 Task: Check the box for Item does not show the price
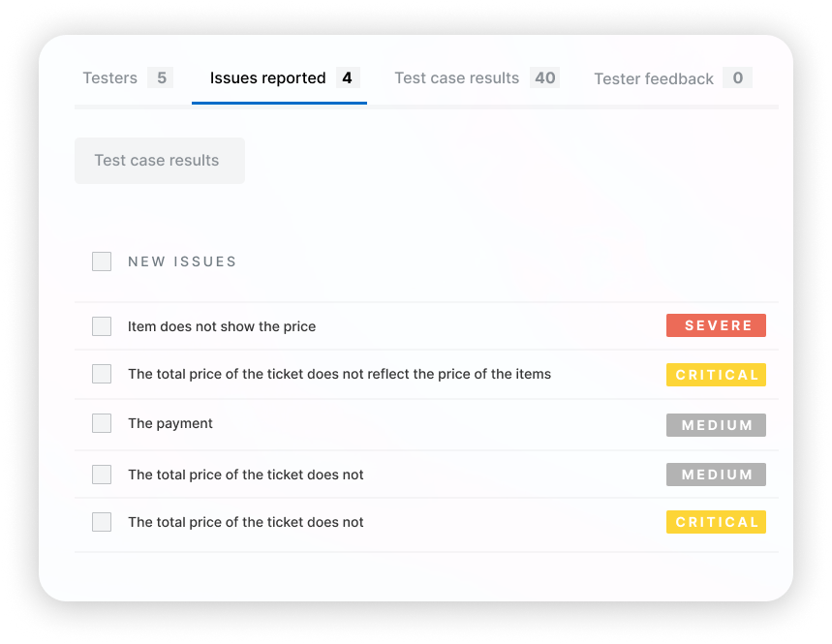102,326
